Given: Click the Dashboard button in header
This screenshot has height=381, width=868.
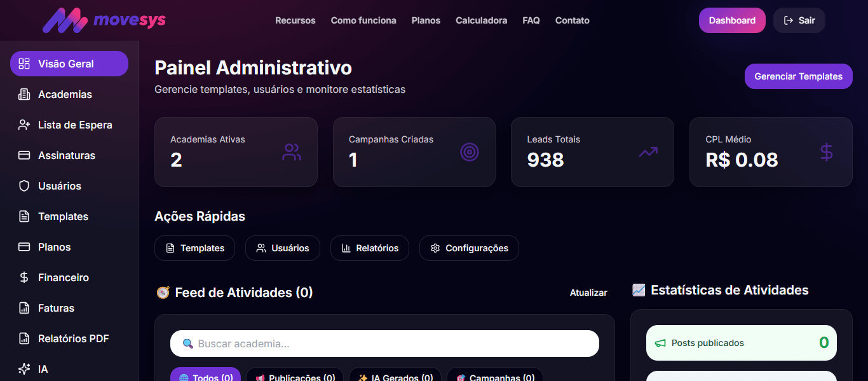Looking at the screenshot, I should (x=732, y=20).
